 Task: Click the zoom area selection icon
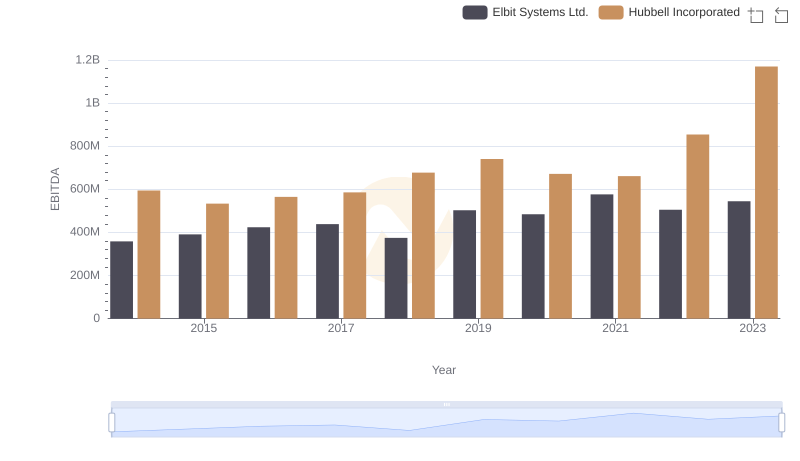[756, 15]
